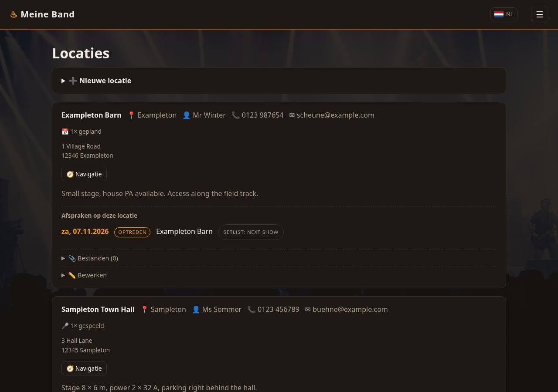Click the person icon beside Mr Winter

pos(187,115)
